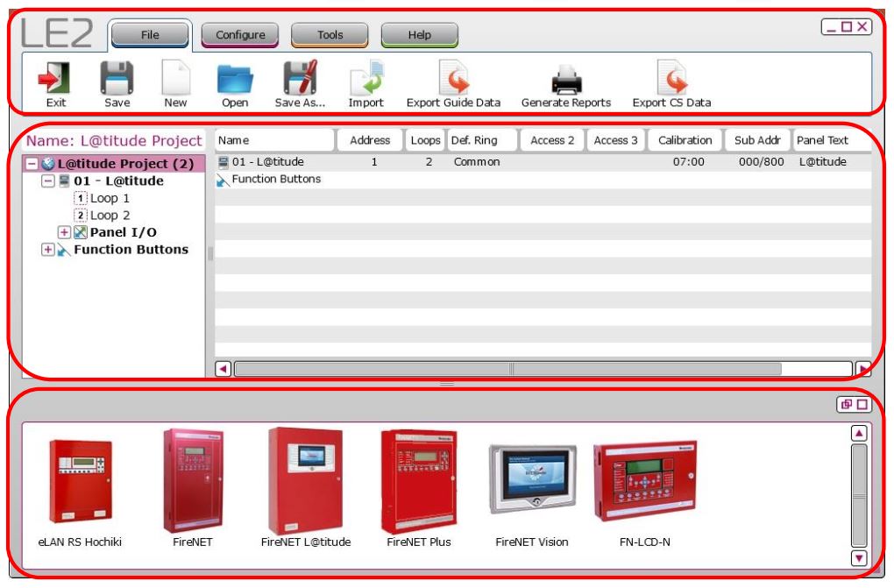This screenshot has height=588, width=894.
Task: Click the Loops column header
Action: point(425,140)
